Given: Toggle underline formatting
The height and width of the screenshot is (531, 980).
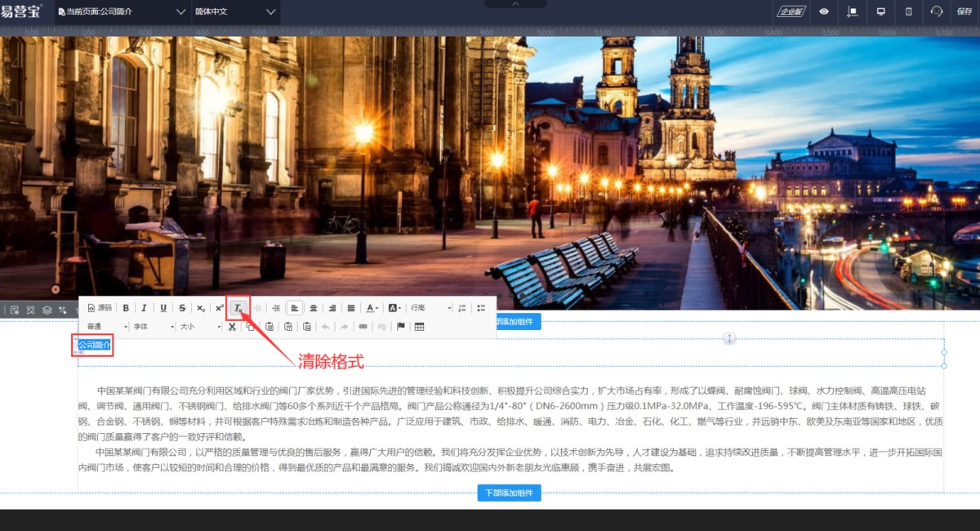Looking at the screenshot, I should [163, 308].
